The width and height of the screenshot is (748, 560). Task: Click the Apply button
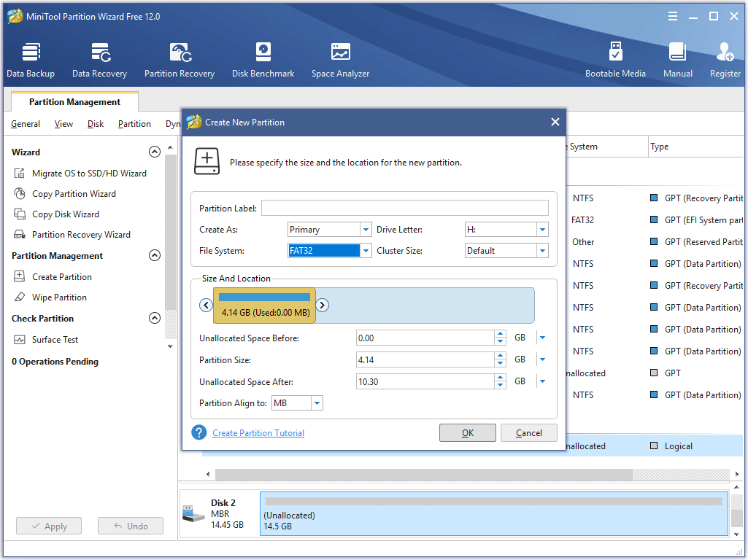tap(49, 526)
